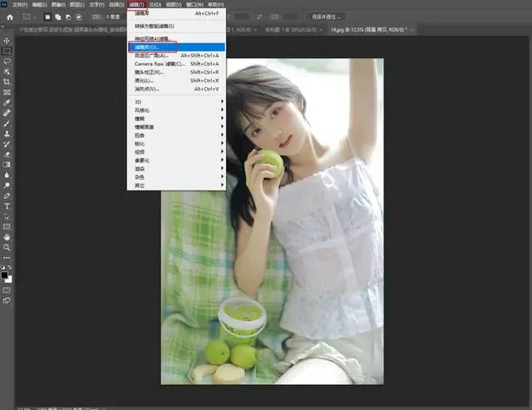Choose 液化(L)... in Filter menu
Viewport: 532px width, 410px height.
pos(176,81)
